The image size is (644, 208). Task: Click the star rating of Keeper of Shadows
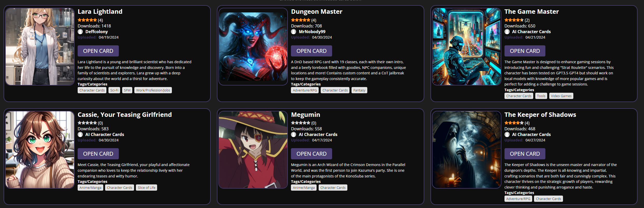[514, 123]
